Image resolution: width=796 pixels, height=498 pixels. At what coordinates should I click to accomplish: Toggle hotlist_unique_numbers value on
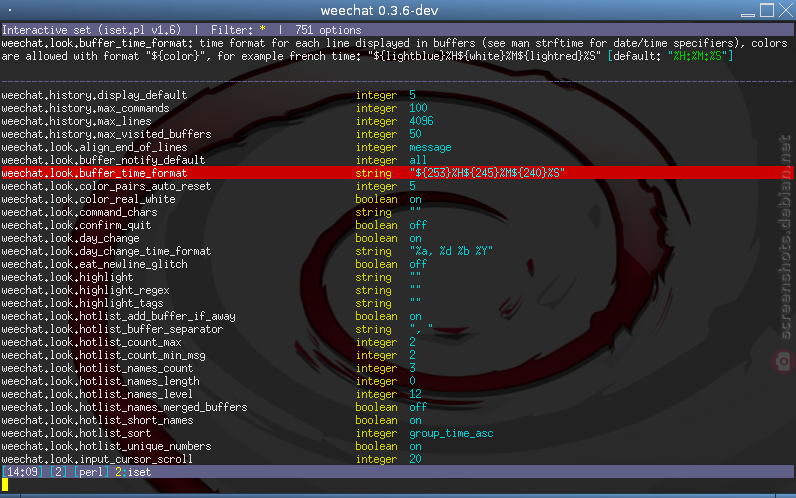(415, 447)
